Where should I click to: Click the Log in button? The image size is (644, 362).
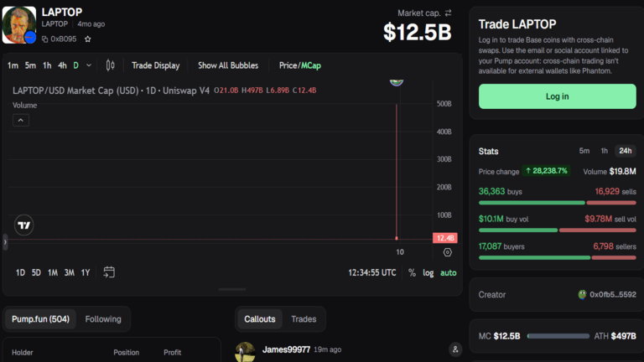click(557, 96)
